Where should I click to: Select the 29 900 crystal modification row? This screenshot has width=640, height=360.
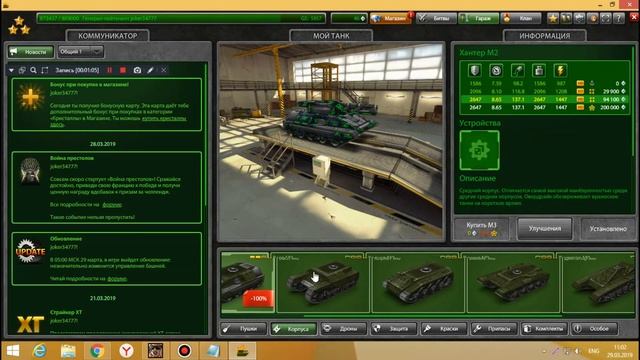click(x=545, y=91)
